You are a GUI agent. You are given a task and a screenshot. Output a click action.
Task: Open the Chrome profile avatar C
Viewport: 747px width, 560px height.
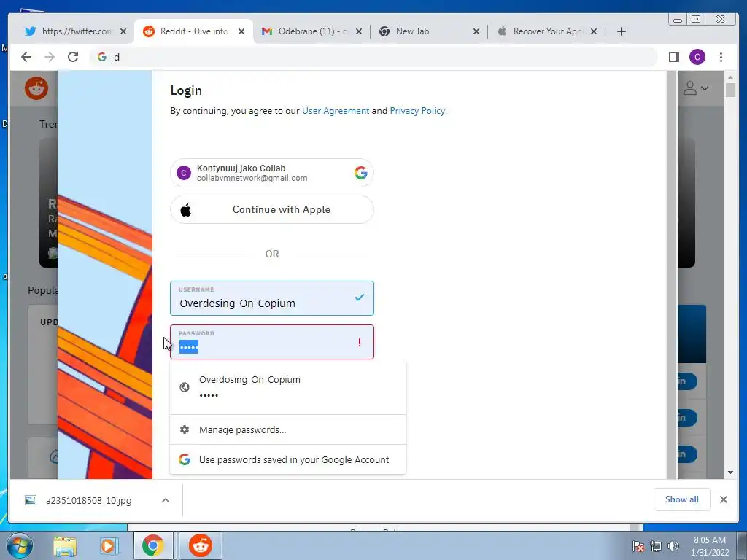pos(697,57)
